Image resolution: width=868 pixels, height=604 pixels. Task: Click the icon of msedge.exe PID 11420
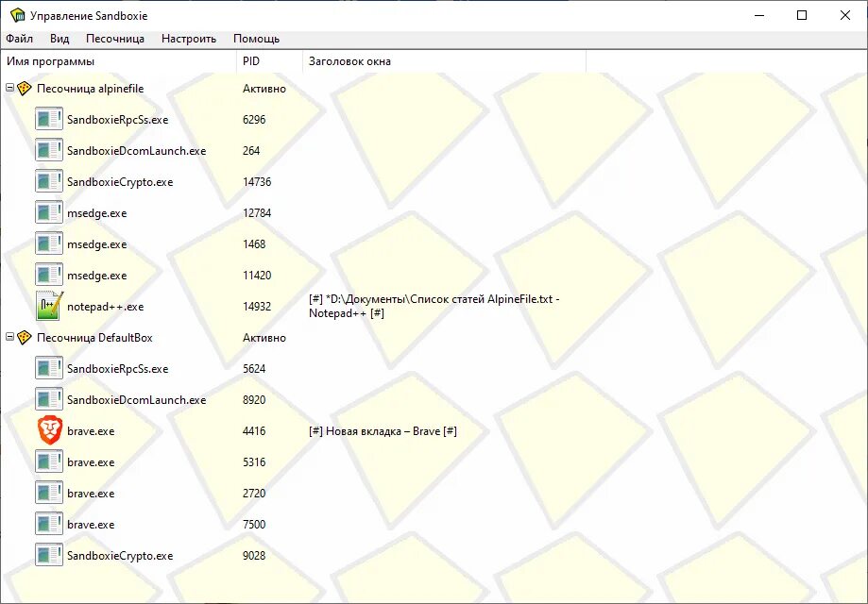click(x=49, y=275)
